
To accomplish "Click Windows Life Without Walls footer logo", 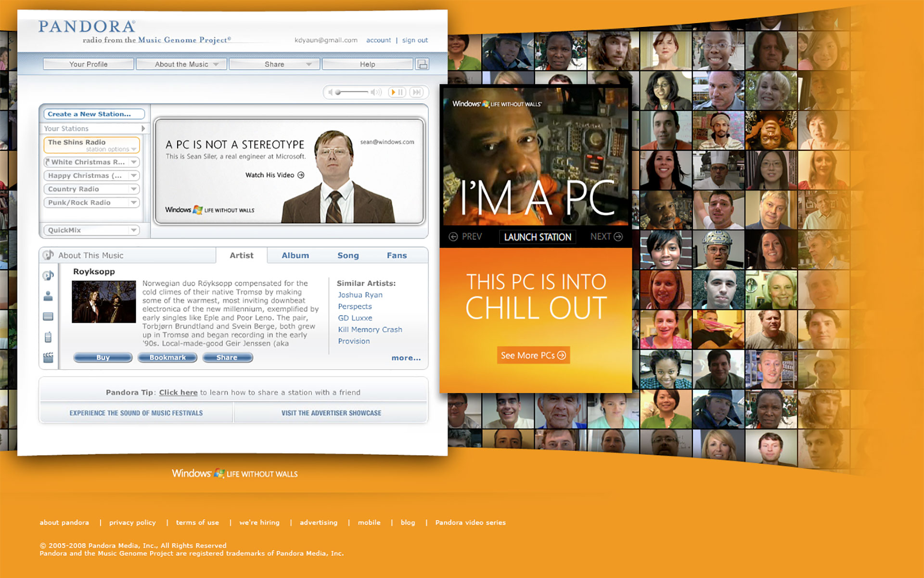I will point(235,473).
